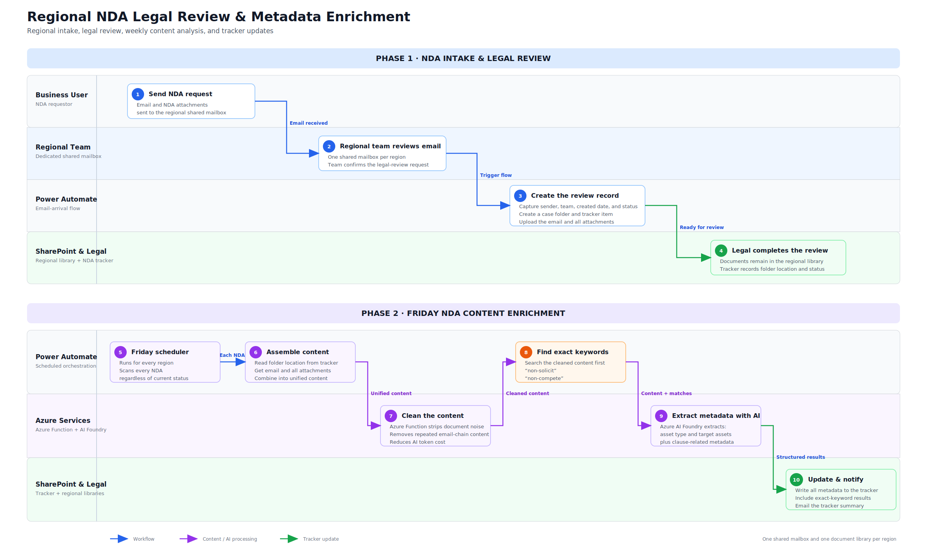Click the 'Azure Services' lane label
The height and width of the screenshot is (560, 927).
63,420
